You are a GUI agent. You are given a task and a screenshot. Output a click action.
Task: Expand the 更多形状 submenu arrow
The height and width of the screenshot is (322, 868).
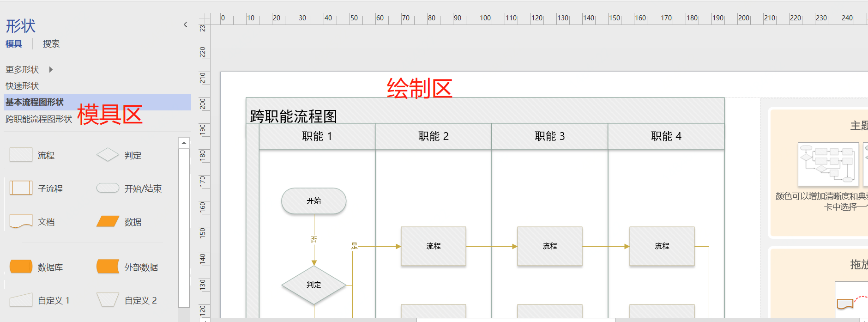51,69
